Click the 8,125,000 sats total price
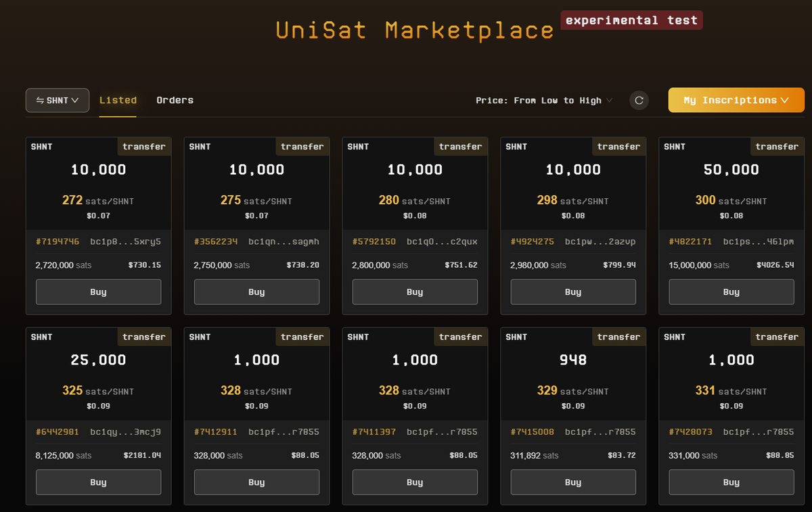The image size is (812, 512). [64, 455]
